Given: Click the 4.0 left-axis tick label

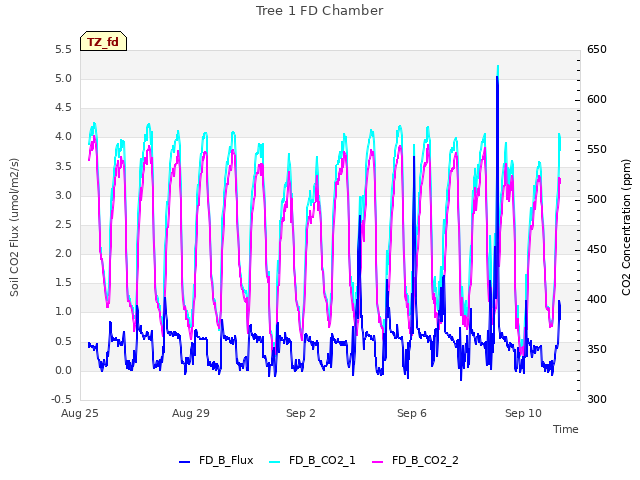Looking at the screenshot, I should 63,137.
